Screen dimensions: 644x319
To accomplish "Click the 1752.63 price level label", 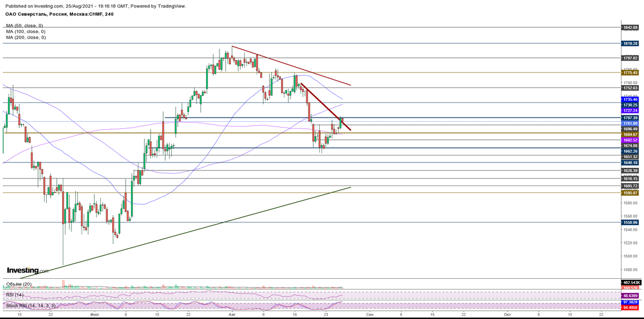I will [630, 87].
